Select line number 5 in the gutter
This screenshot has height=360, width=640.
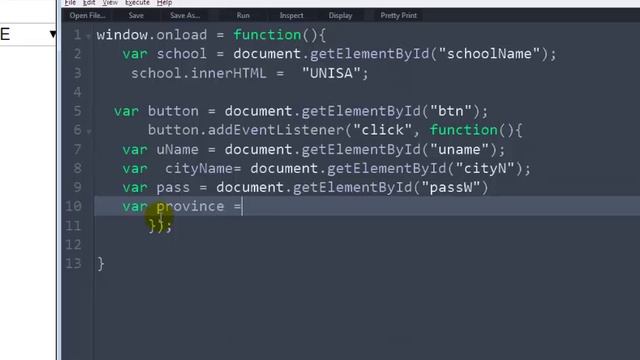click(x=77, y=111)
